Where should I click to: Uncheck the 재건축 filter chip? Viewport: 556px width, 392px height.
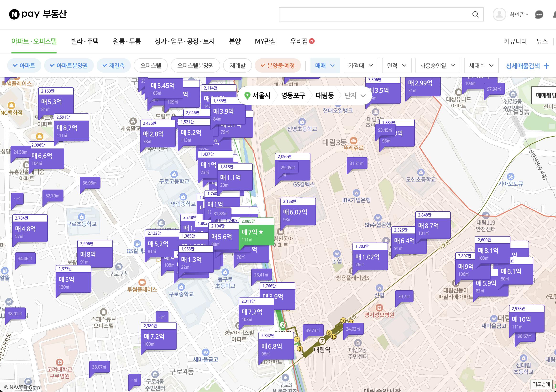pos(114,65)
